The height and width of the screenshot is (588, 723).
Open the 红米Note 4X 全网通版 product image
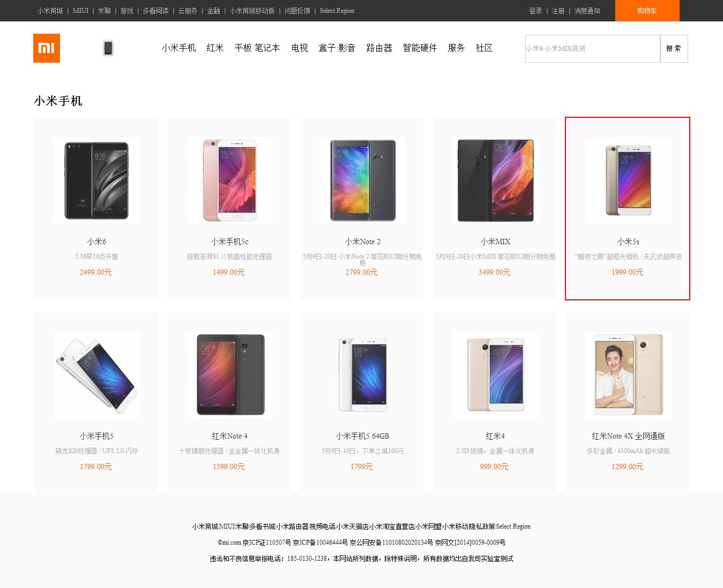tap(629, 375)
